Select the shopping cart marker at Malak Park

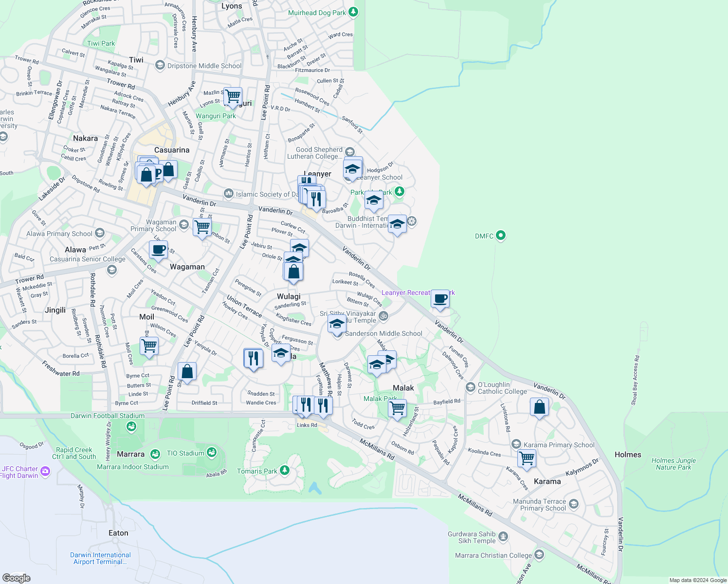tap(398, 409)
